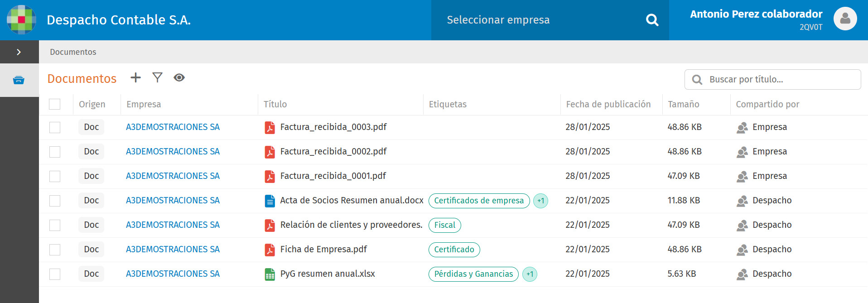Click PDF icon of Relación de clientes
The width and height of the screenshot is (868, 303).
pyautogui.click(x=270, y=225)
